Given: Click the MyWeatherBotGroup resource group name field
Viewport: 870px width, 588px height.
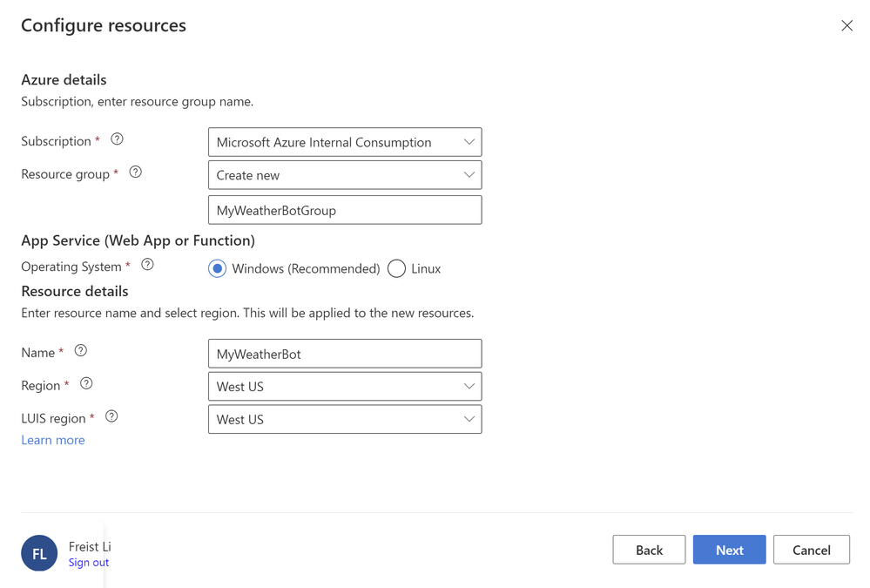Looking at the screenshot, I should [345, 210].
